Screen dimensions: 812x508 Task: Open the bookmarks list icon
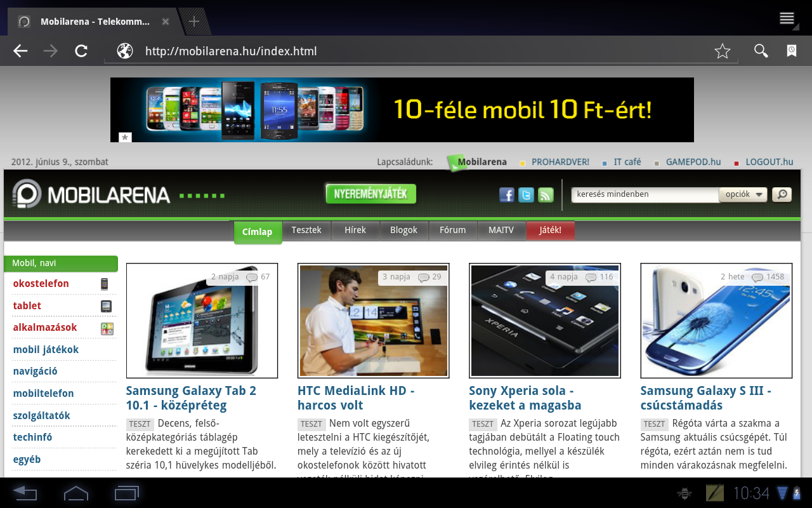(792, 51)
